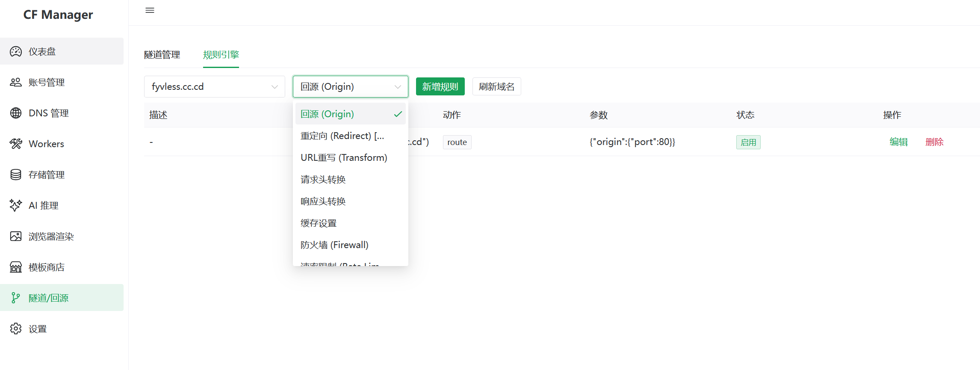Viewport: 980px width, 370px height.
Task: Click 删除 link for the route rule
Action: [935, 142]
